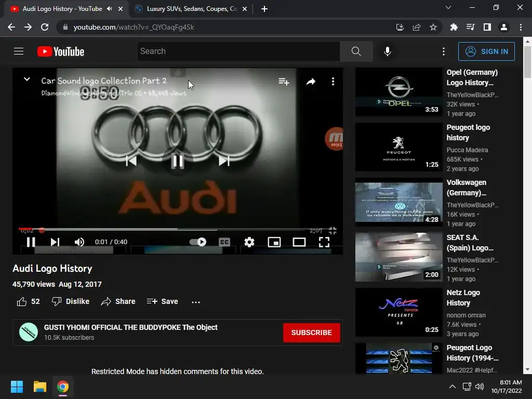Open the Chrome profile icon

(504, 27)
